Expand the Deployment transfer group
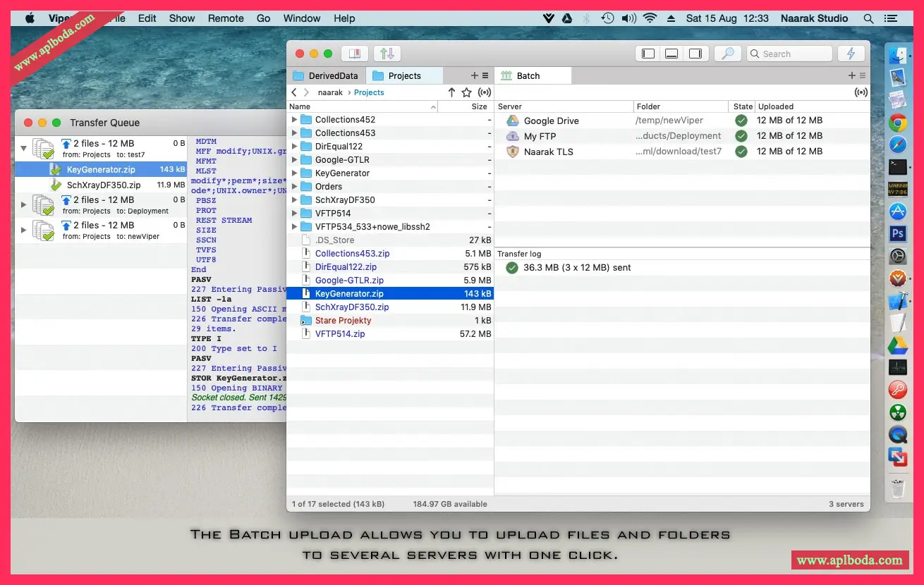 [23, 205]
